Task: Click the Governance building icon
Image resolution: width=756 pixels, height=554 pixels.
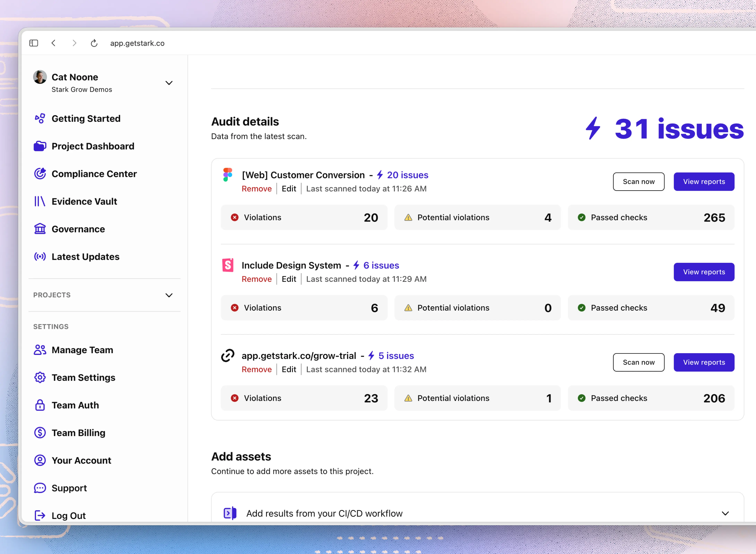Action: [x=40, y=229]
